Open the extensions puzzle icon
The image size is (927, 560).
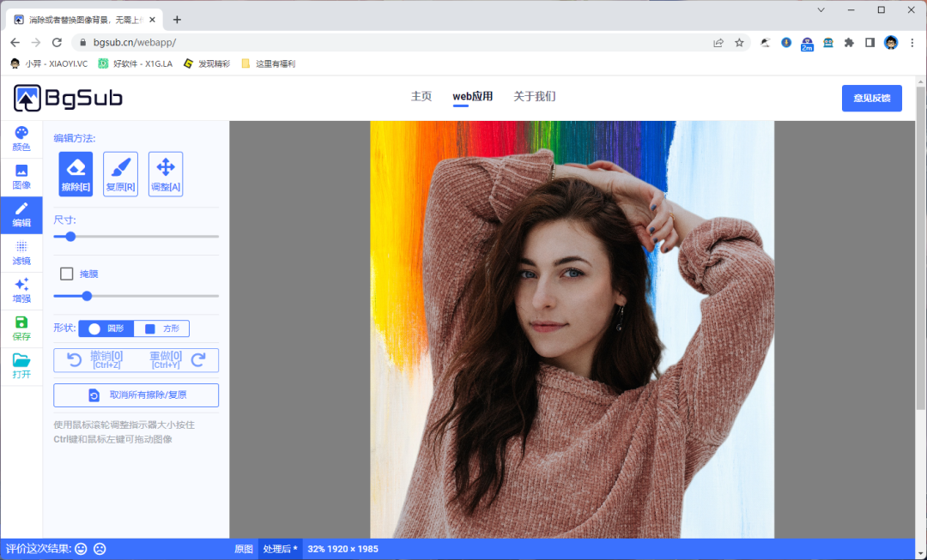(849, 43)
